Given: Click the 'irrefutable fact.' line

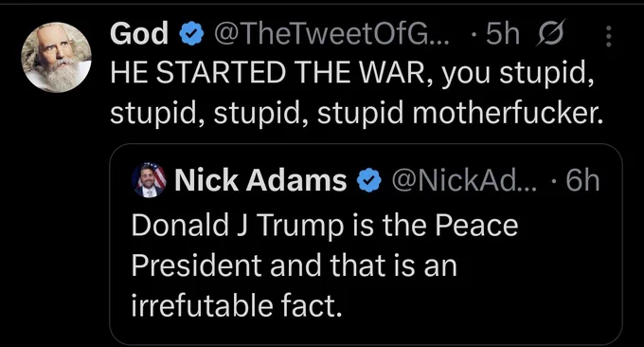Looking at the screenshot, I should pos(237,305).
